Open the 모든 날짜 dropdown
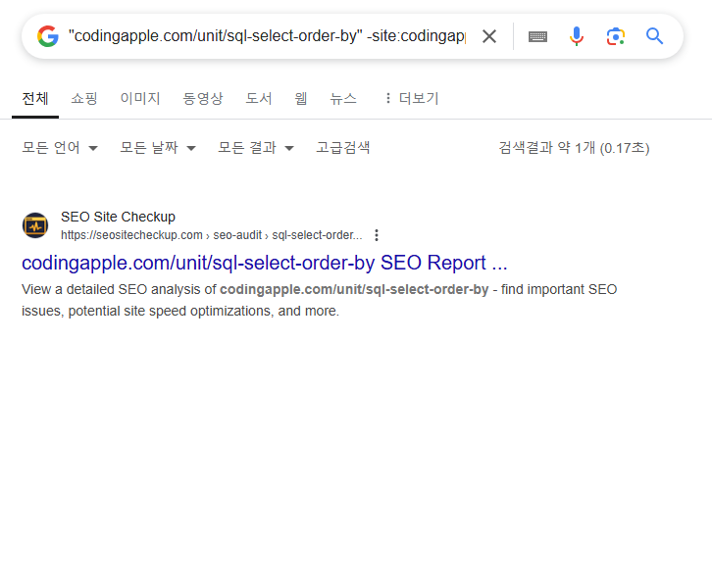The height and width of the screenshot is (588, 712). click(158, 147)
